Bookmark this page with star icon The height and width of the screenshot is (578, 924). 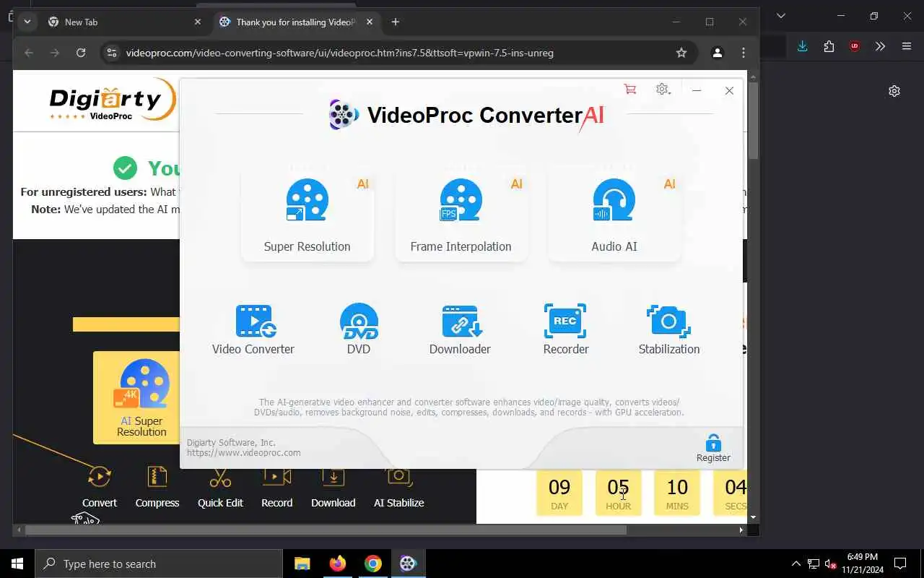click(x=681, y=53)
